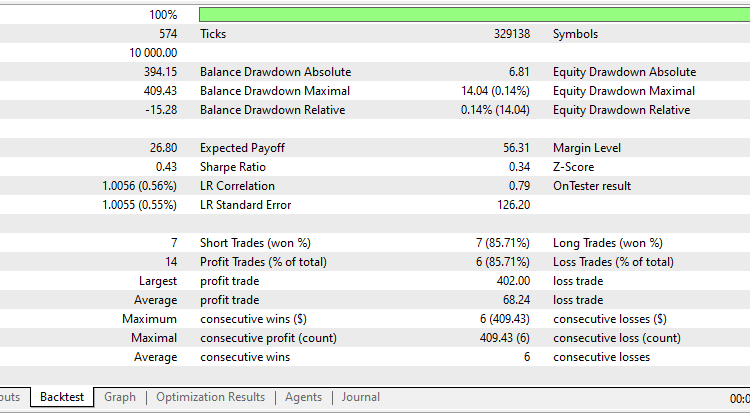This screenshot has width=750, height=413.
Task: Select the Agents tab
Action: 303,397
